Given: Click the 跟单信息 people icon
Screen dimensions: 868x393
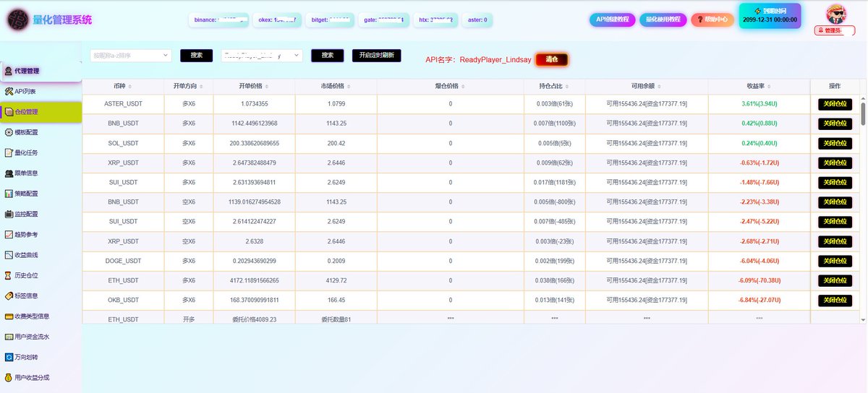Looking at the screenshot, I should (x=9, y=173).
